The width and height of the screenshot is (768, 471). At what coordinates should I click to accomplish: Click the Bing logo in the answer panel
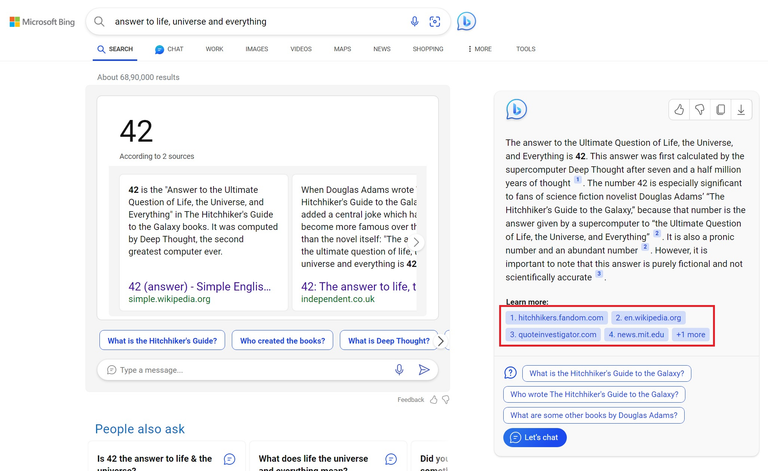click(x=516, y=110)
